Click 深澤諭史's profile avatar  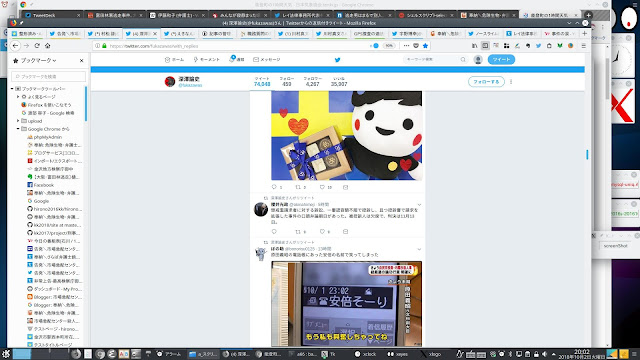click(170, 82)
